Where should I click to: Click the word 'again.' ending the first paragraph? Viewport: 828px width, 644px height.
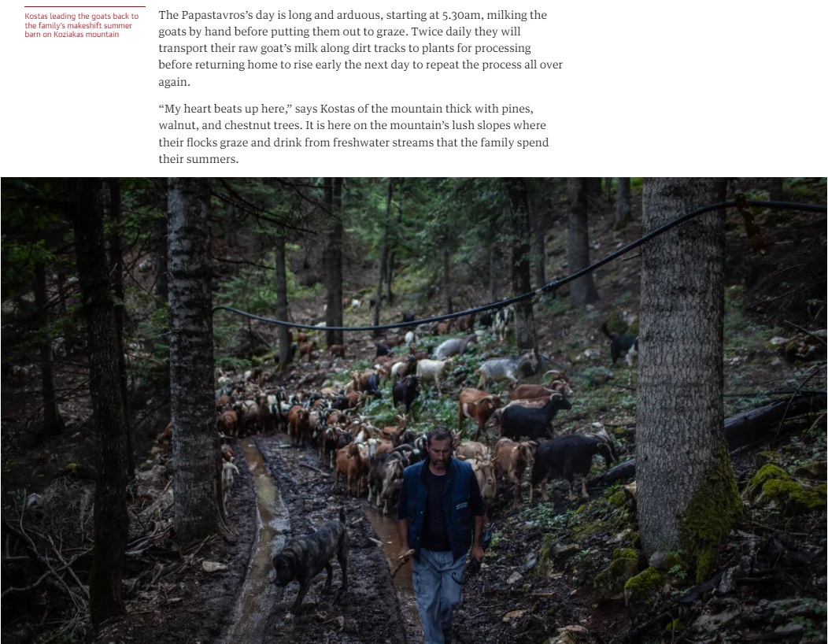coord(174,82)
